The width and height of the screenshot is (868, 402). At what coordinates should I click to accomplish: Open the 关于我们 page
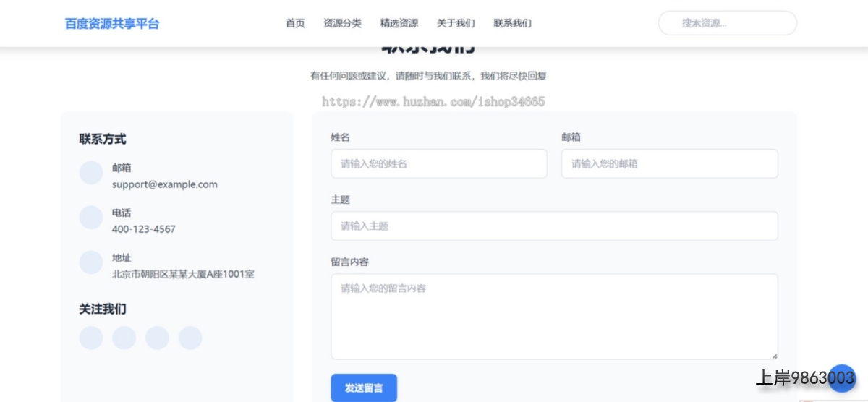click(x=456, y=23)
